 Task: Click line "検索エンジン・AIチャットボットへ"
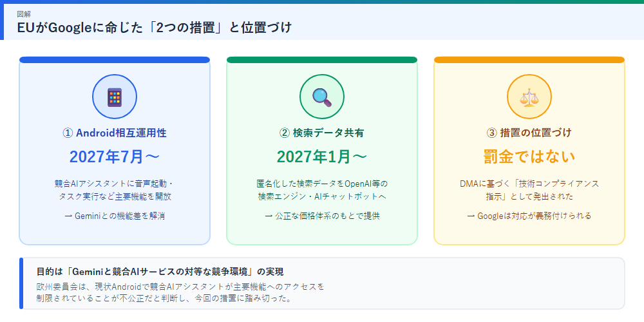coord(321,196)
